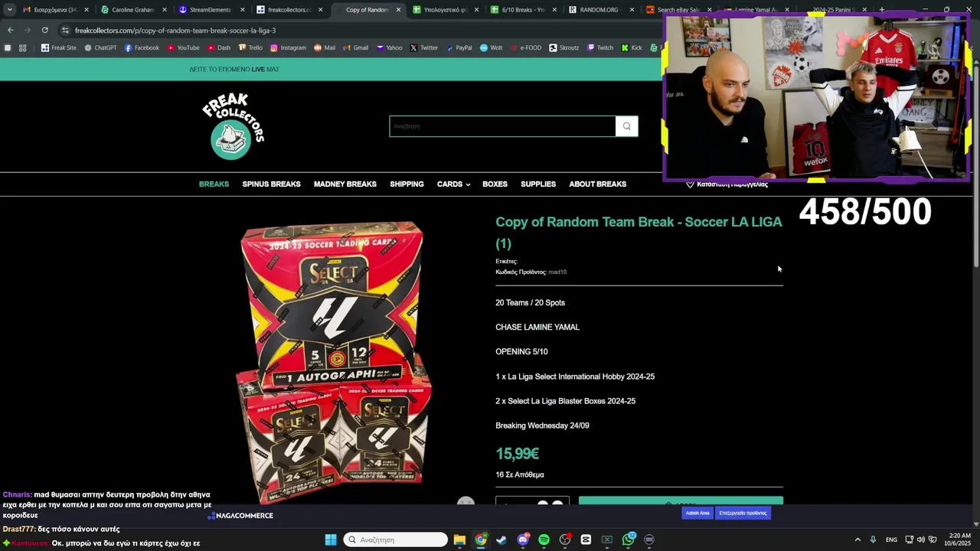
Task: Click the ENG language indicator
Action: pos(891,540)
